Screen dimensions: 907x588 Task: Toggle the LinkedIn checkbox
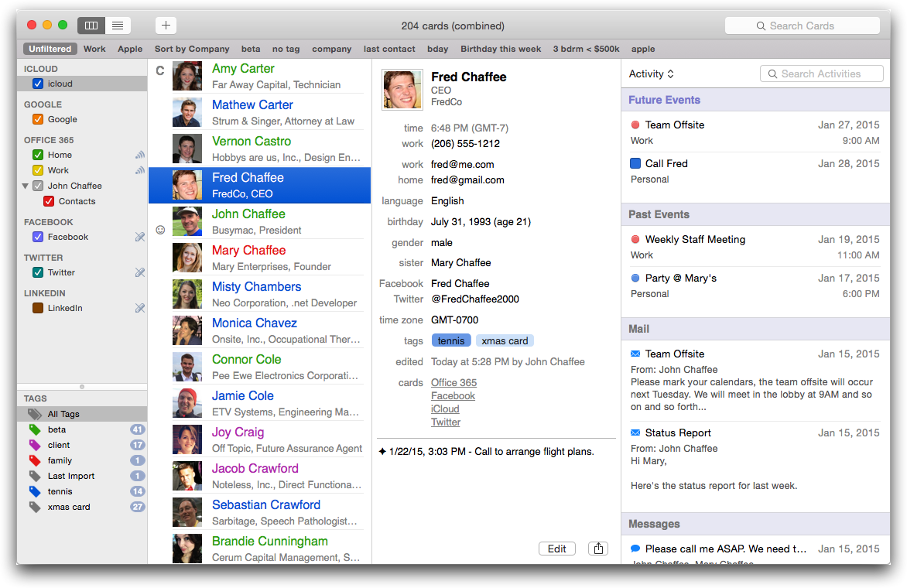point(38,308)
